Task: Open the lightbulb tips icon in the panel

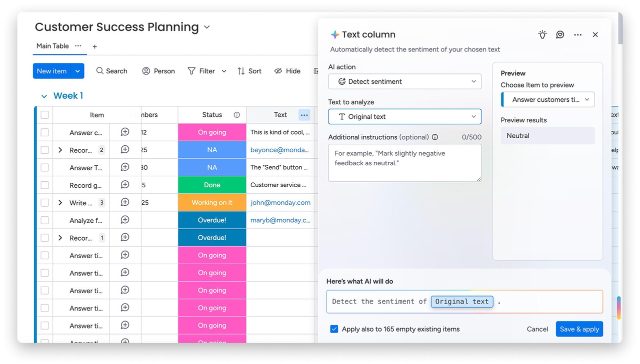Action: [542, 34]
